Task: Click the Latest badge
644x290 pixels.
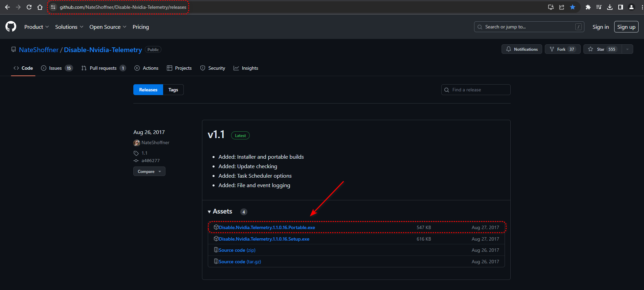Action: point(240,135)
